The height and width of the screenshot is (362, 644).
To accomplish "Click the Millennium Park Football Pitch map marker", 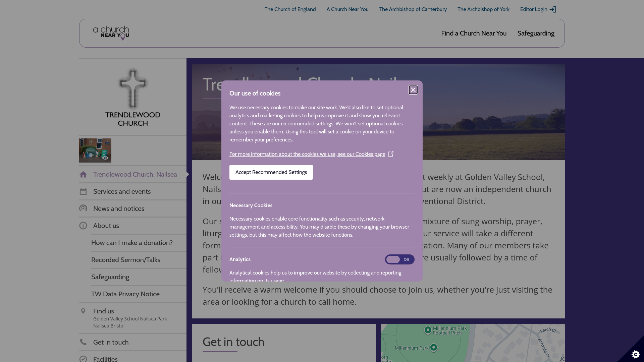I will point(428,330).
